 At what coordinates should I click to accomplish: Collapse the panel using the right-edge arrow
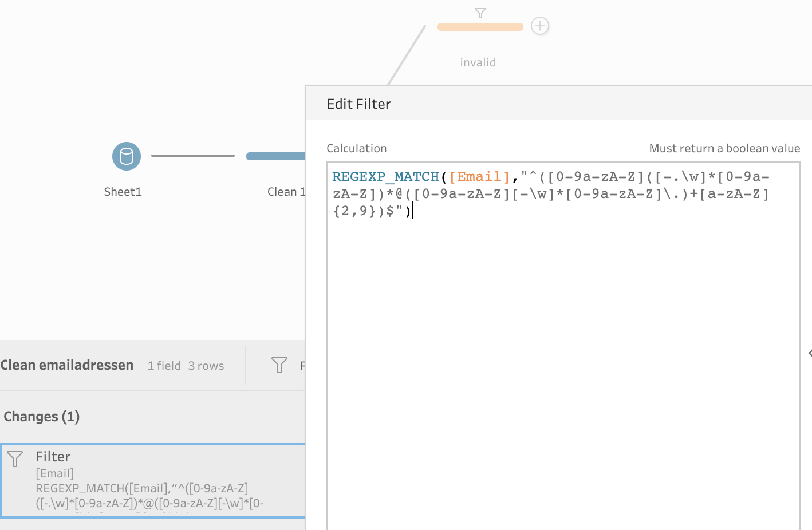[809, 353]
